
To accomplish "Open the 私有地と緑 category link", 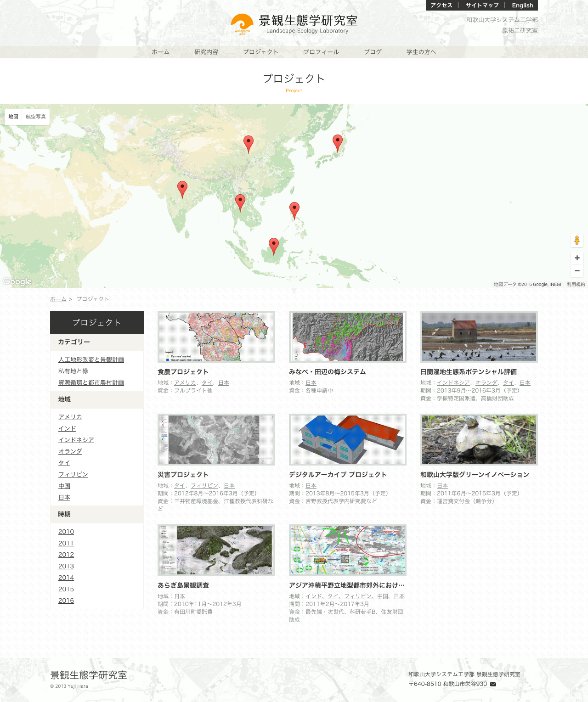I will coord(73,371).
